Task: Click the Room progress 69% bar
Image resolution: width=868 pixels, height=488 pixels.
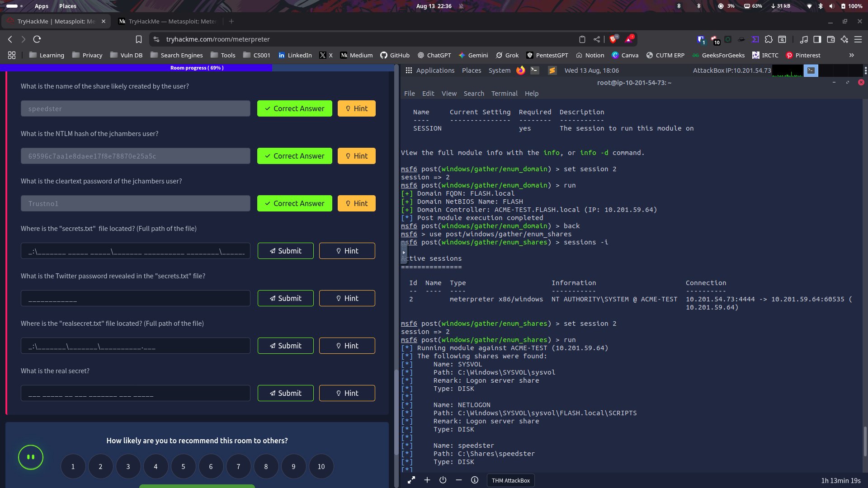Action: point(197,68)
